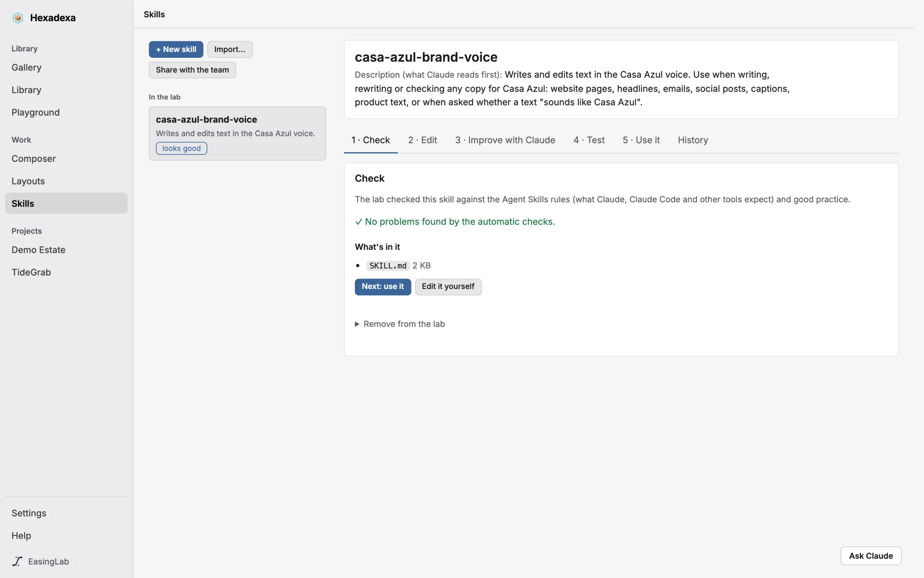
Task: Create a new skill with + New skill
Action: coord(176,49)
